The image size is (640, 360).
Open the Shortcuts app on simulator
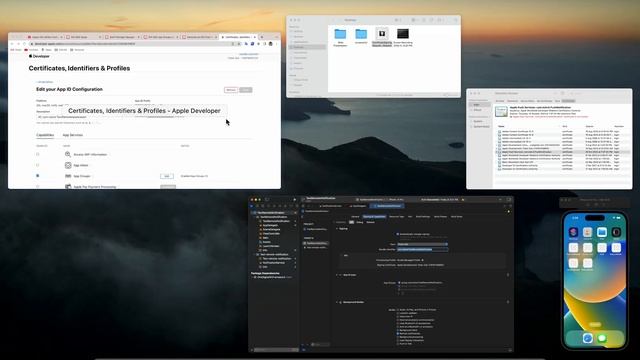pyautogui.click(x=573, y=232)
